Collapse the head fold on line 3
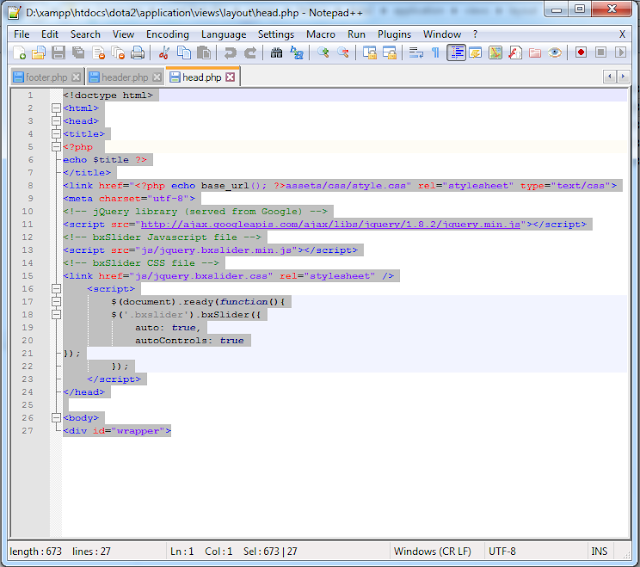The width and height of the screenshot is (640, 567). click(56, 121)
